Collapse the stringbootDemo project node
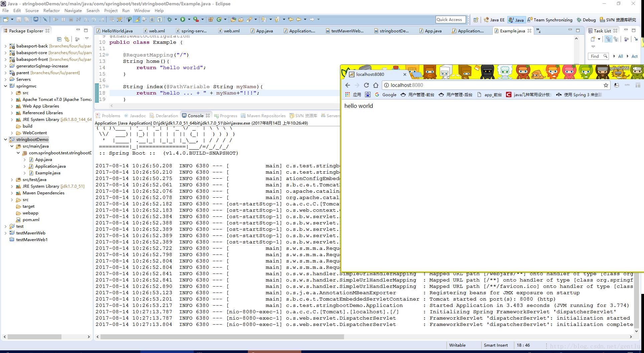Screen dimensions: 644x353 pyautogui.click(x=6, y=140)
